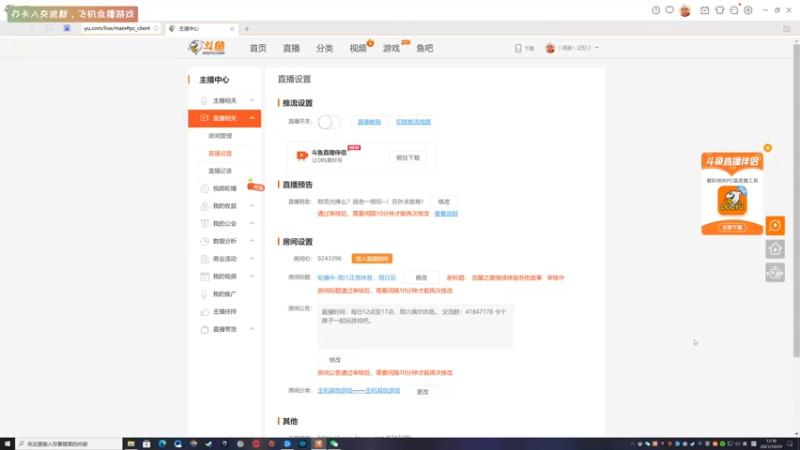
Task: Open the 查看说明 link
Action: pos(446,214)
